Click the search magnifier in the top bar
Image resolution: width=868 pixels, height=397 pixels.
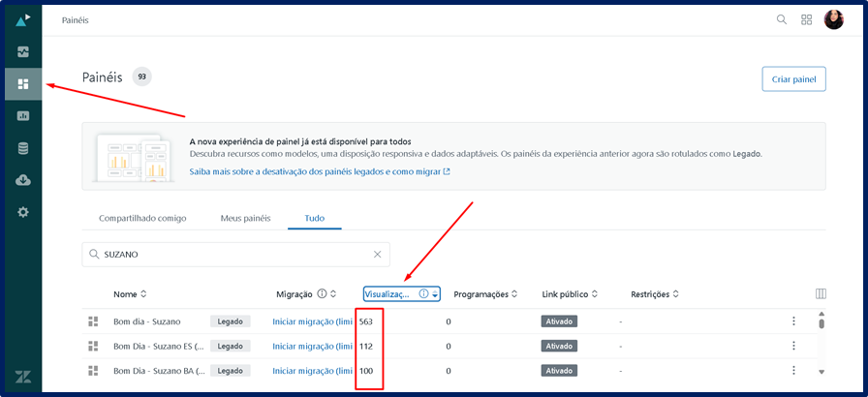[781, 19]
